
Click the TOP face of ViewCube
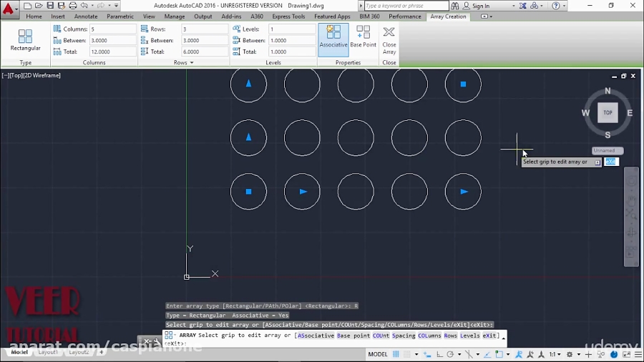[608, 112]
